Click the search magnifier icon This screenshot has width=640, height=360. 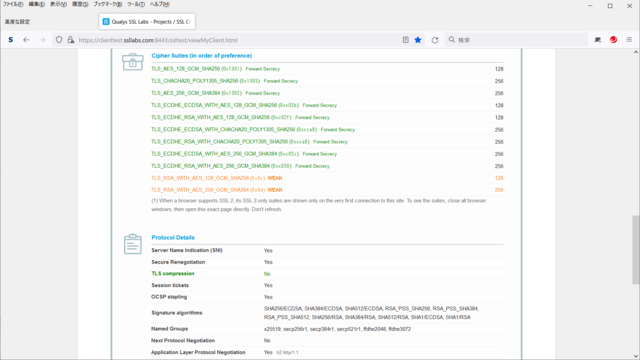(451, 40)
